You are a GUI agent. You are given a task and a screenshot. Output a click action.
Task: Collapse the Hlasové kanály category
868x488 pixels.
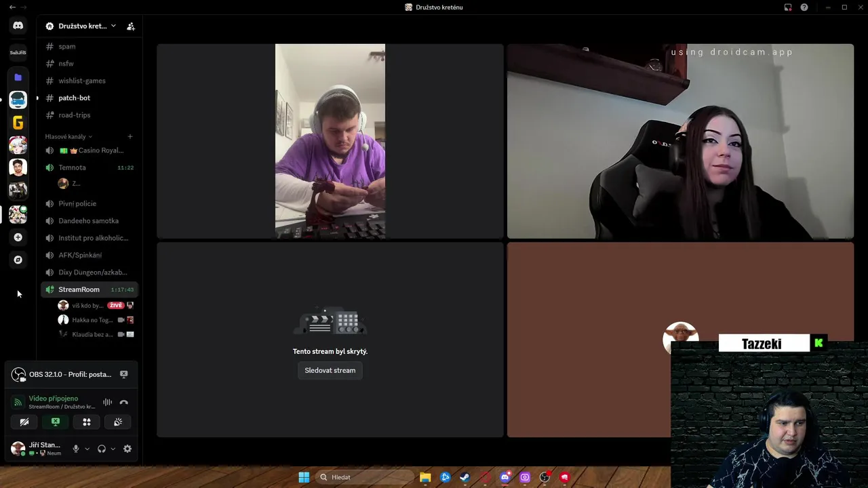pos(68,137)
